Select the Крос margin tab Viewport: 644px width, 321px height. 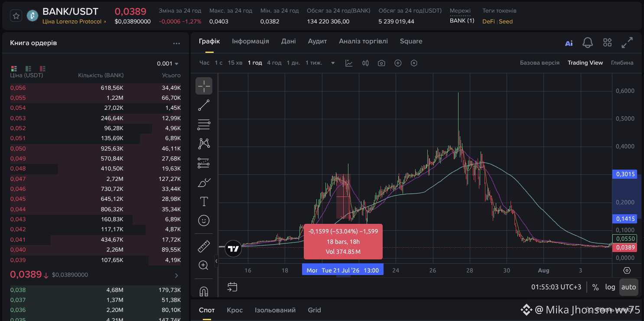point(234,310)
